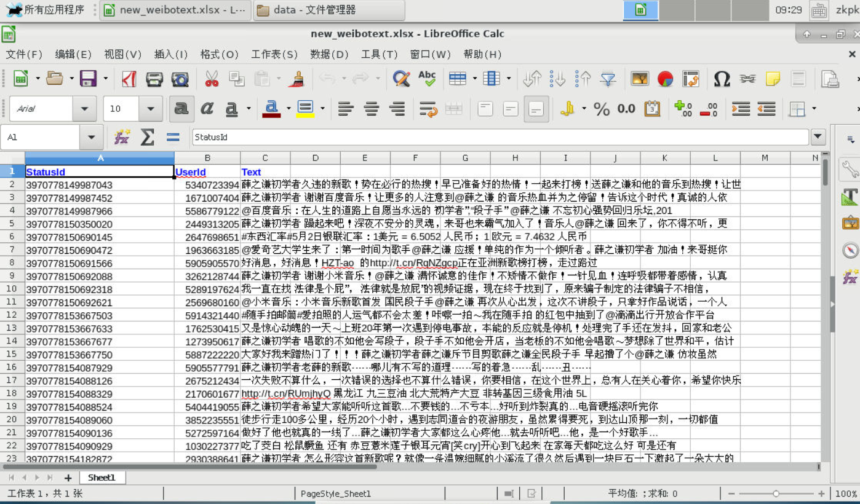This screenshot has height=504, width=860.
Task: Delete a decimal place
Action: click(x=709, y=109)
